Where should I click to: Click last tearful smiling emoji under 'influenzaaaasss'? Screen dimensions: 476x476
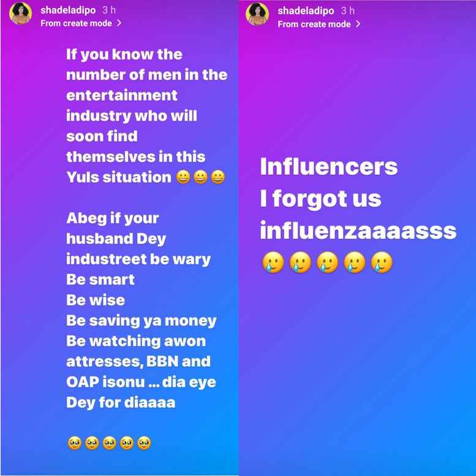pyautogui.click(x=382, y=262)
